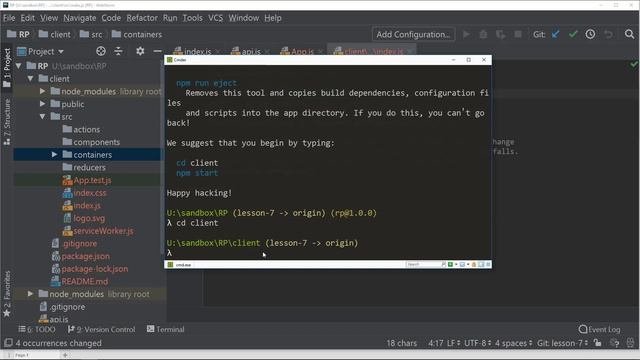This screenshot has width=640, height=360.
Task: Click the Collapse All icon in Project panel
Action: click(118, 51)
